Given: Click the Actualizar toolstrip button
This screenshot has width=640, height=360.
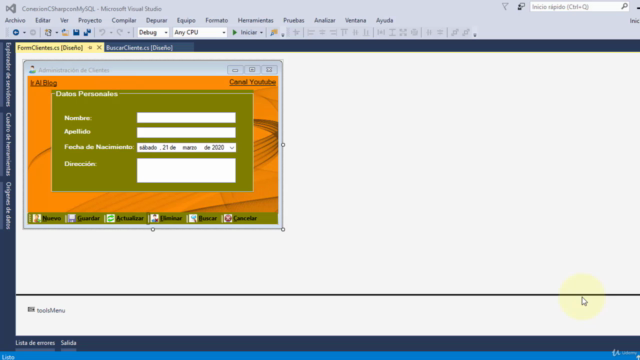Looking at the screenshot, I should (125, 218).
